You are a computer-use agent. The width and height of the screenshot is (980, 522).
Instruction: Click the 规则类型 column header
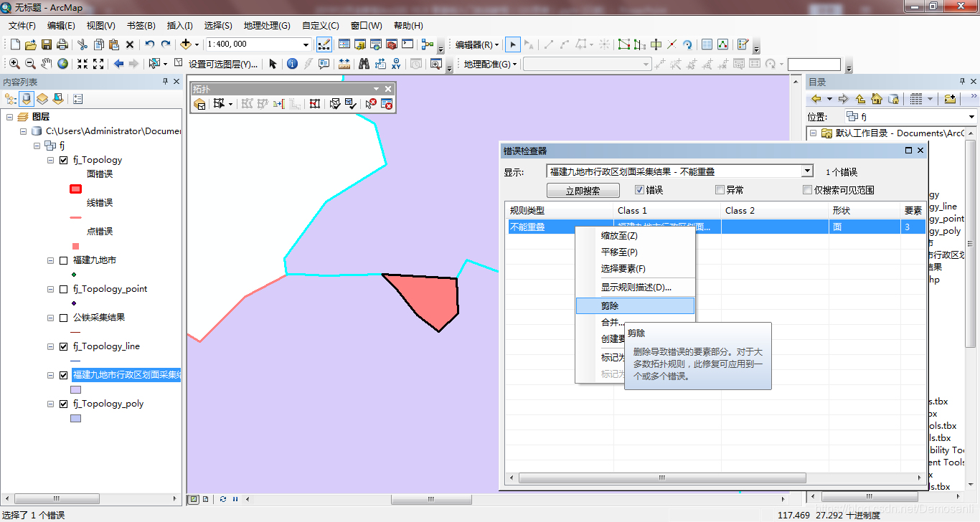coord(559,211)
